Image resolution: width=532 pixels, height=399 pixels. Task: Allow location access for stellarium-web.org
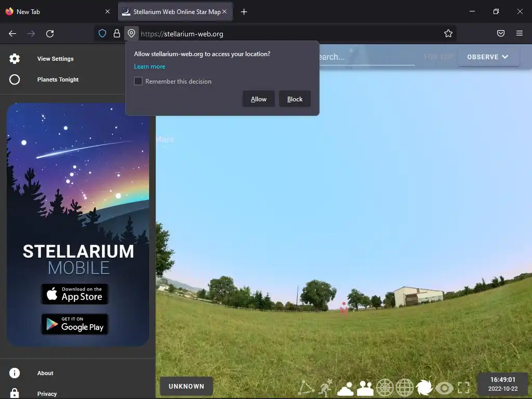tap(259, 99)
